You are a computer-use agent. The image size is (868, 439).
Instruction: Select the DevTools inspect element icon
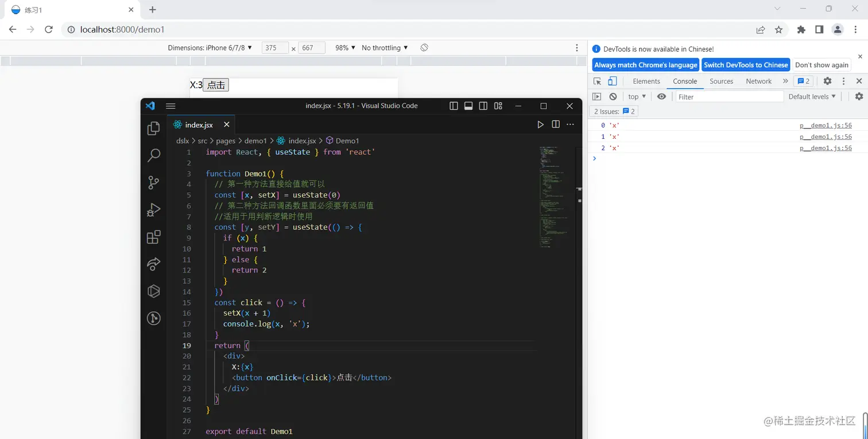(x=598, y=81)
